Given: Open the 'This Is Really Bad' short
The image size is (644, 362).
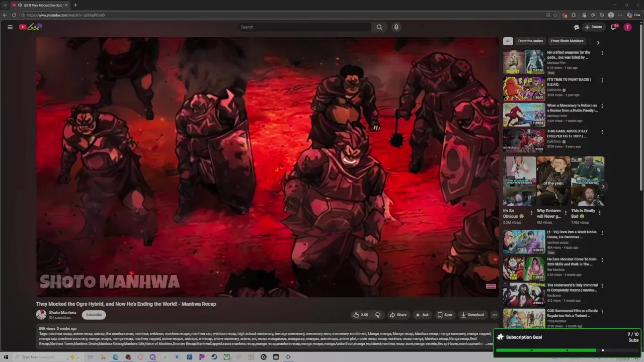Looking at the screenshot, I should pos(588,181).
